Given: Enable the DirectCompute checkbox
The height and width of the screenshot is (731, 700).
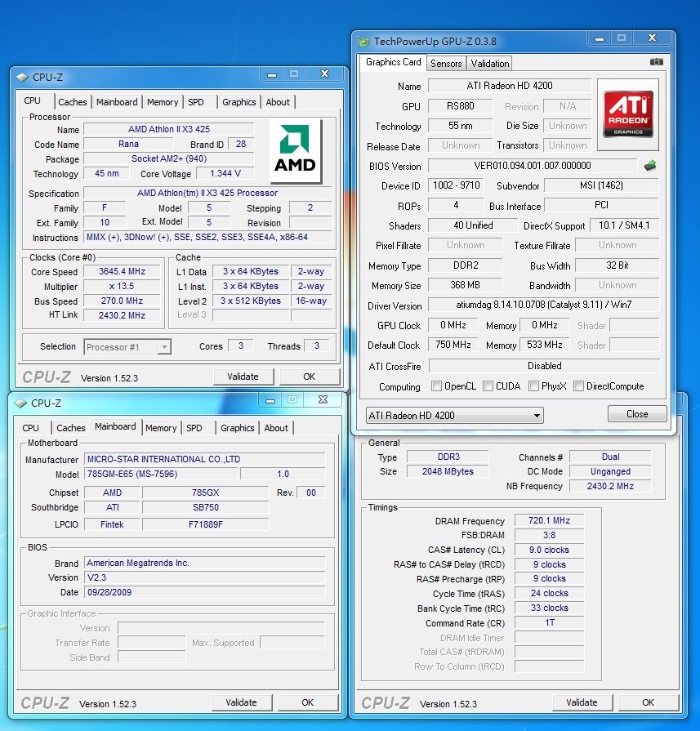Looking at the screenshot, I should coord(578,386).
